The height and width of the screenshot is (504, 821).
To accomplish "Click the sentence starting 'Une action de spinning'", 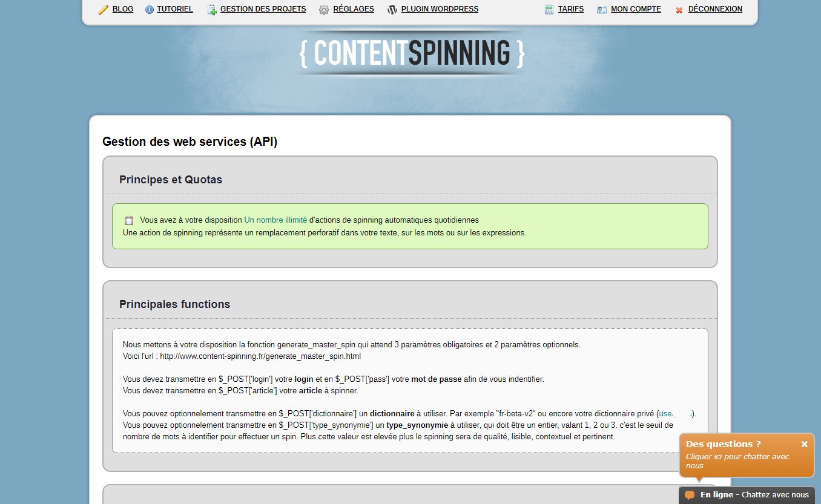I will click(325, 232).
